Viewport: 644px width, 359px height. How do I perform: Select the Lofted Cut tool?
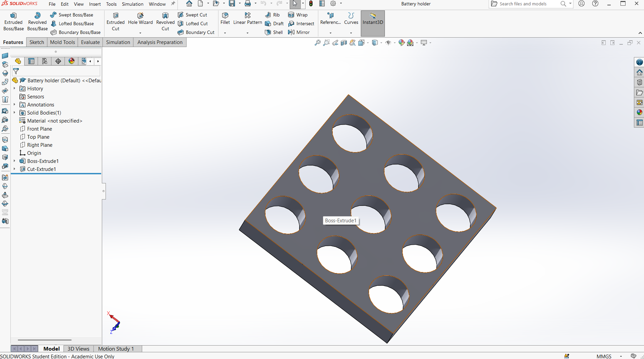pos(193,24)
